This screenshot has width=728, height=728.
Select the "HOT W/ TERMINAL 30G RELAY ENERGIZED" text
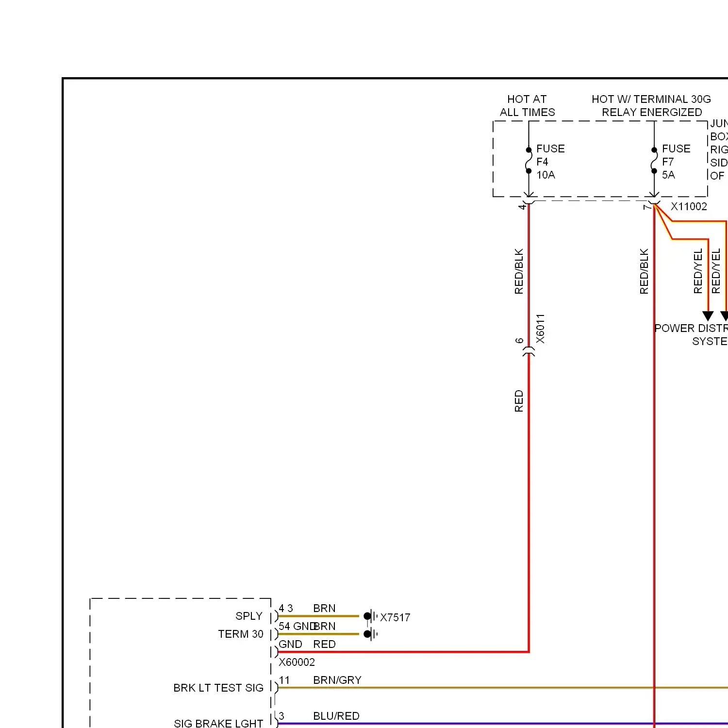tap(651, 106)
